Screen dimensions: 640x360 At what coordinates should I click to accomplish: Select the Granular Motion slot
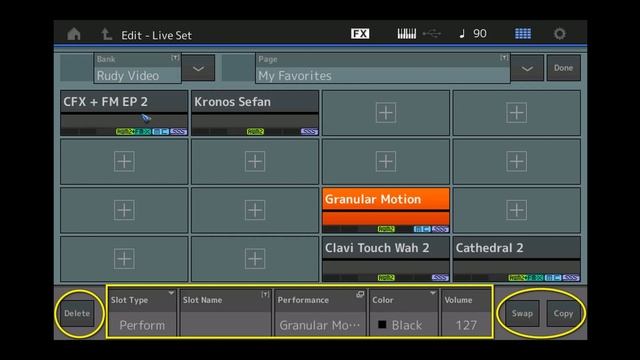[386, 210]
